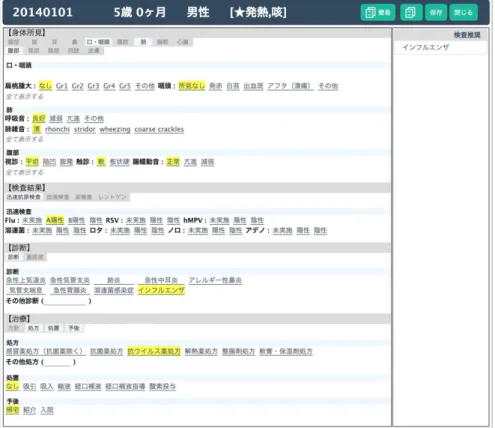Select 酸素投与 treatment option
Viewport: 495px width, 428px height.
(x=162, y=387)
